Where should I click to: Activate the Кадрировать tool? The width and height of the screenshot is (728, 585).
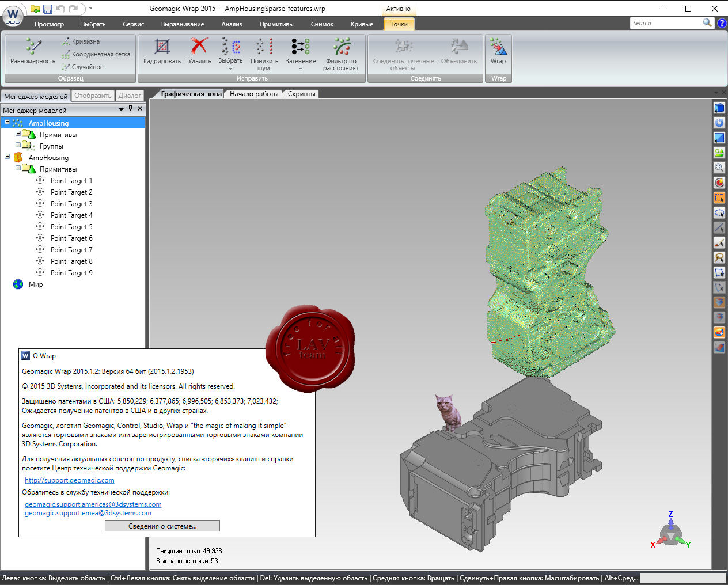coord(162,51)
